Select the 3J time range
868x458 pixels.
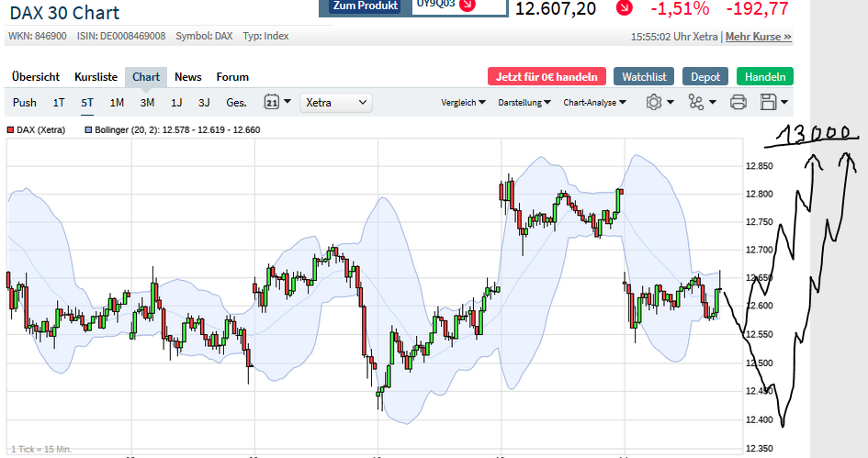pyautogui.click(x=204, y=102)
